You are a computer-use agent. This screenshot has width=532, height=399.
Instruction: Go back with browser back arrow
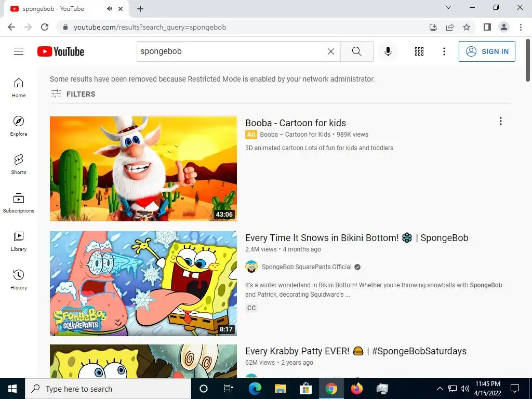[x=11, y=27]
